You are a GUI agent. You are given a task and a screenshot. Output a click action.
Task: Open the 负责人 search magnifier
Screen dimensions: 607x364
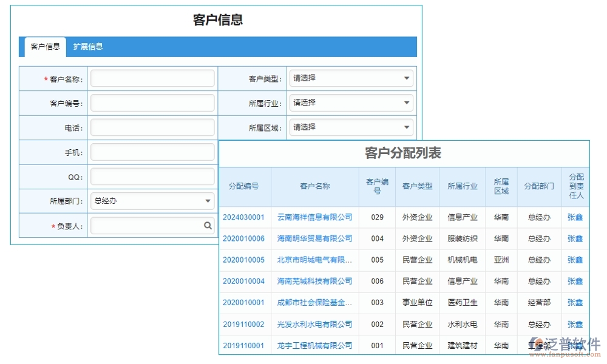point(208,225)
